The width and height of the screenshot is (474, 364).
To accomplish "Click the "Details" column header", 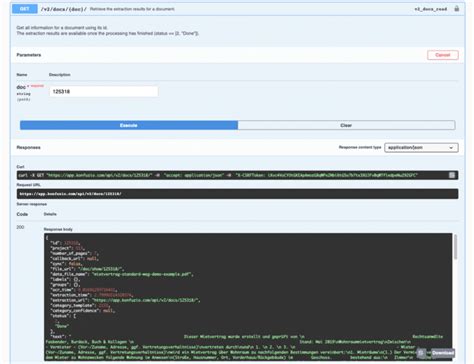I will click(50, 214).
